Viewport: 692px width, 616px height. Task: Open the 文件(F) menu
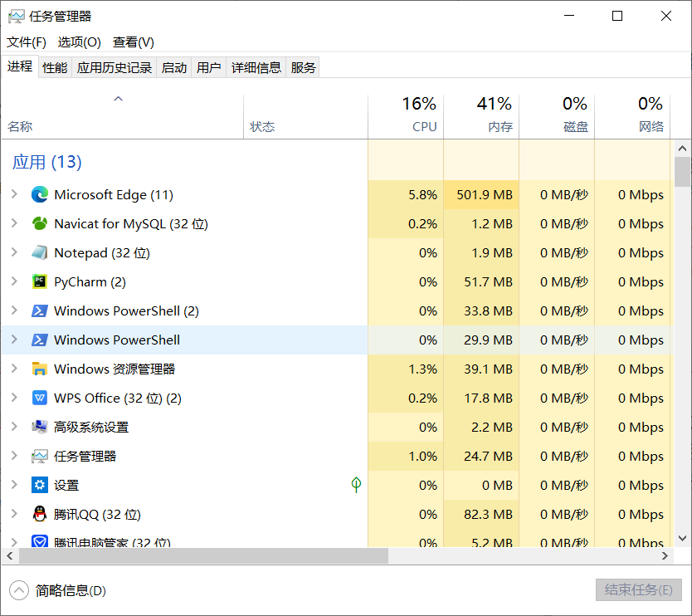pyautogui.click(x=27, y=42)
